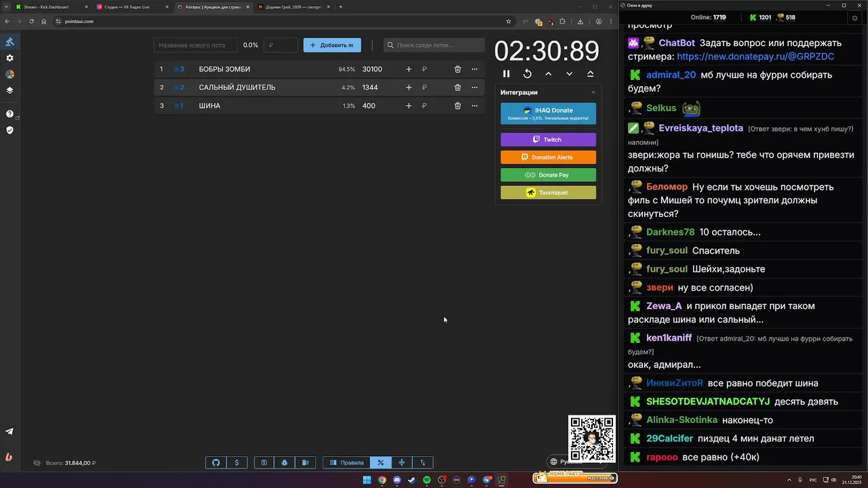Open the IHAQ Donate integration
Viewport: 868px width, 488px height.
coord(548,114)
